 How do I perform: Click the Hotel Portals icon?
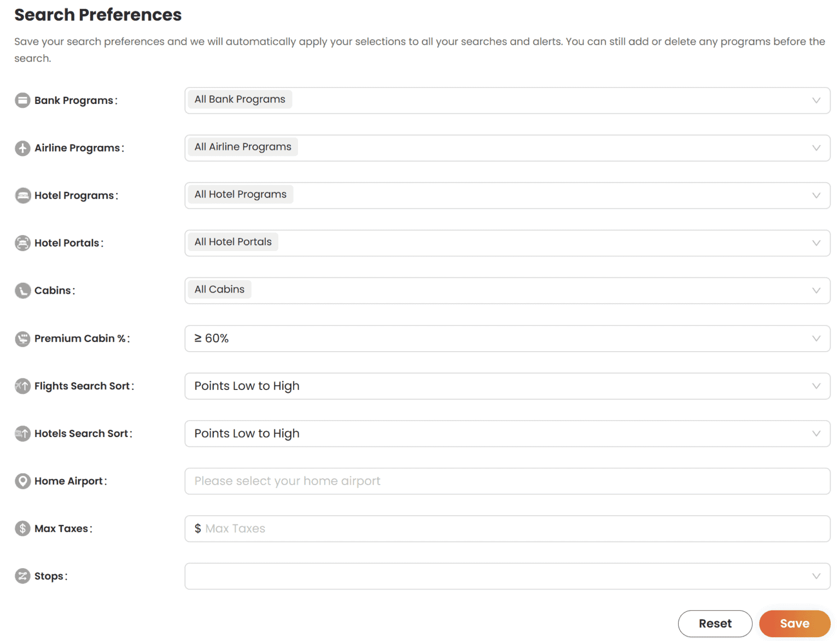(22, 243)
